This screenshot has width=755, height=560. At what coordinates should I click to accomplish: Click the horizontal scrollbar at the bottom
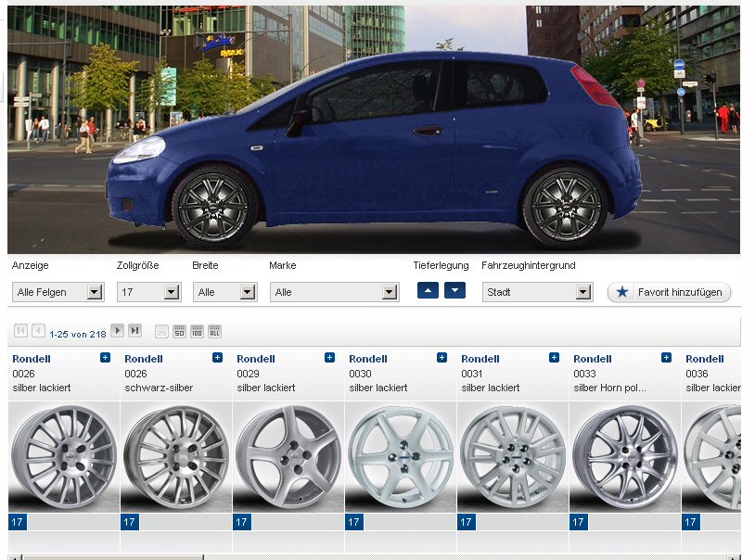pos(371,555)
